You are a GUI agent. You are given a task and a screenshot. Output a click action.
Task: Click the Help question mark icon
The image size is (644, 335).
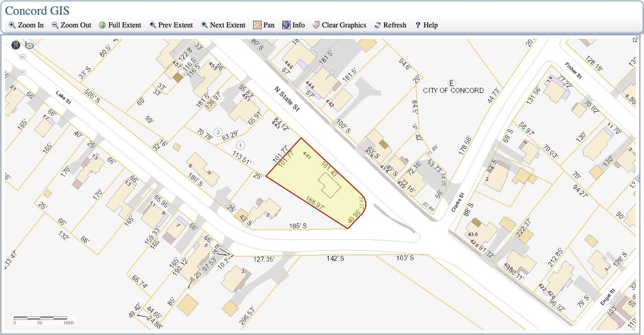(x=418, y=25)
